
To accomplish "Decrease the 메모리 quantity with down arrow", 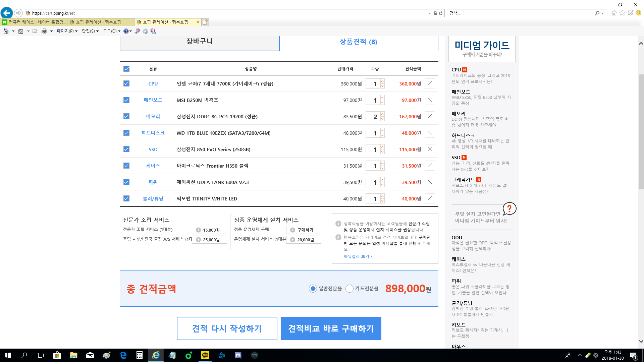I will [382, 119].
